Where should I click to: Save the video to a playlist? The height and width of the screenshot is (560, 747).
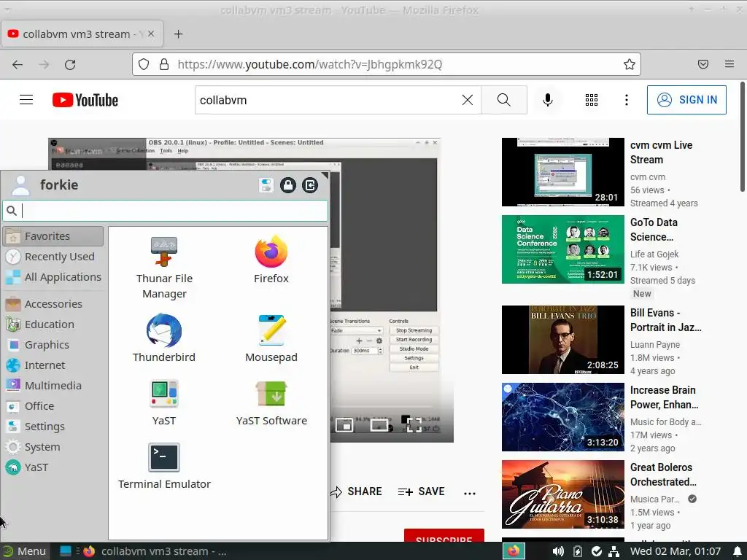[x=422, y=491]
